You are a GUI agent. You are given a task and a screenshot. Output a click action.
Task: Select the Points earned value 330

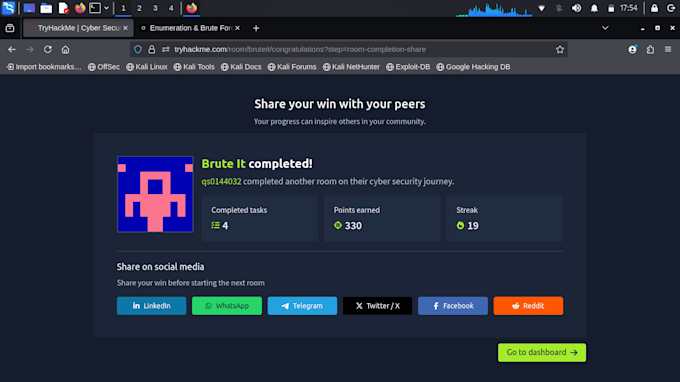tap(353, 225)
